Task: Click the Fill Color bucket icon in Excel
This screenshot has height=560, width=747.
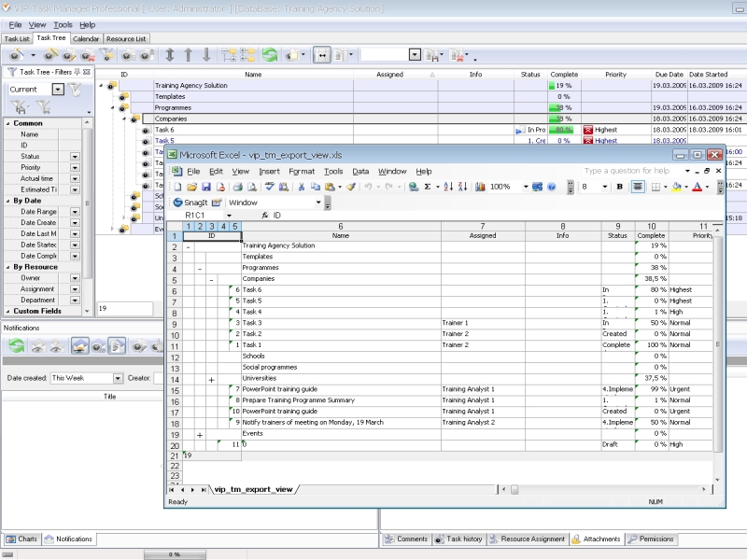Action: tap(677, 187)
